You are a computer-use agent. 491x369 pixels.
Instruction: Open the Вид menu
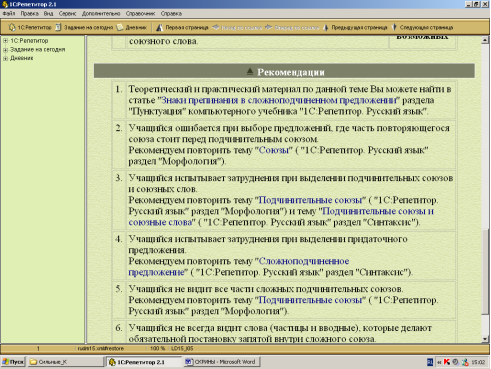tap(48, 14)
